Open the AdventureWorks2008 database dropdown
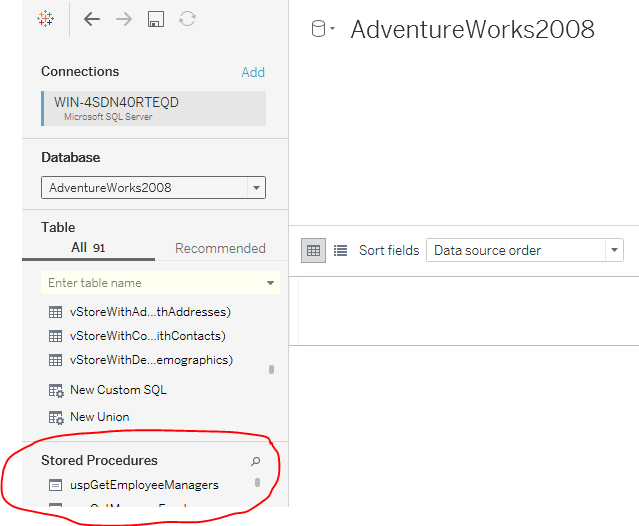This screenshot has width=639, height=526. 153,187
